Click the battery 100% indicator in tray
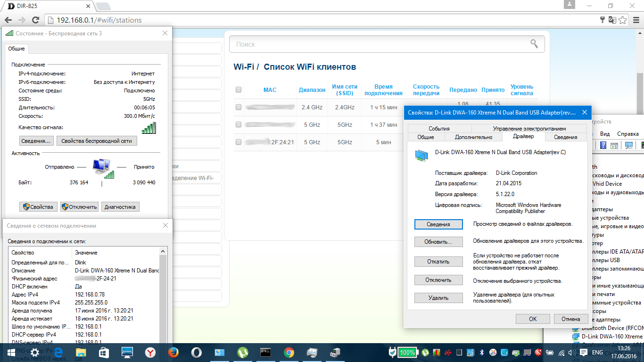This screenshot has width=644, height=362. pos(407,353)
